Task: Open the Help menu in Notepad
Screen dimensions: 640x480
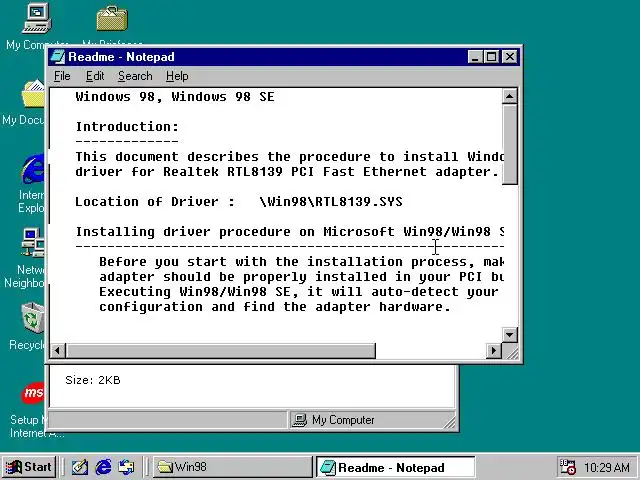Action: (x=177, y=76)
